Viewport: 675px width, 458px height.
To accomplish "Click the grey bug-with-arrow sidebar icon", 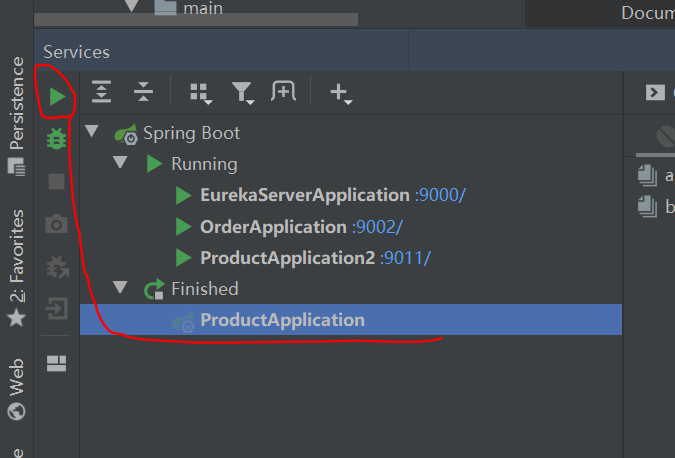I will click(x=57, y=267).
